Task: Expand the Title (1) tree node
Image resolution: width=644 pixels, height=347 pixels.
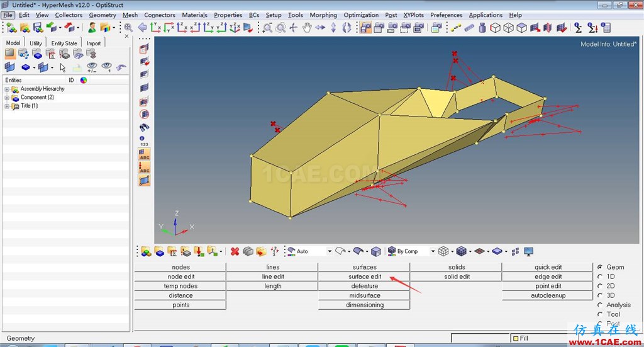Action: [7, 106]
